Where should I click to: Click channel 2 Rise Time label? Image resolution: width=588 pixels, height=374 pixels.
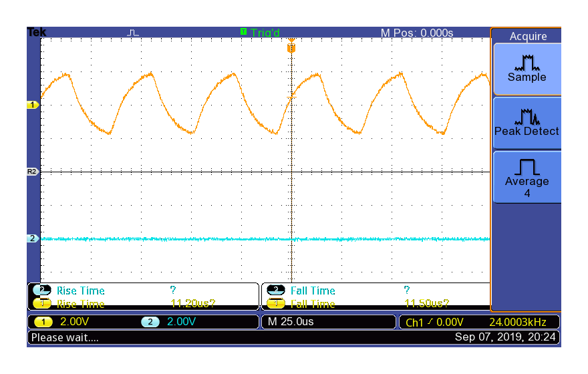tap(81, 291)
